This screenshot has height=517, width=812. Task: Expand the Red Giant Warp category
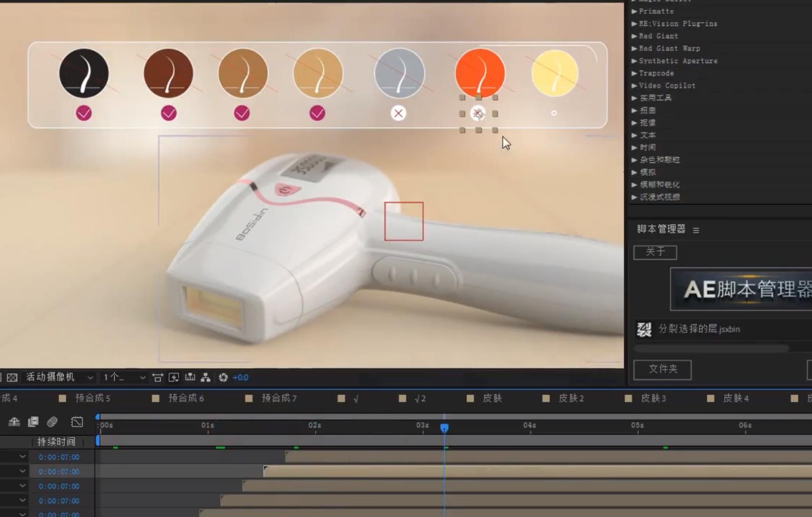(634, 48)
